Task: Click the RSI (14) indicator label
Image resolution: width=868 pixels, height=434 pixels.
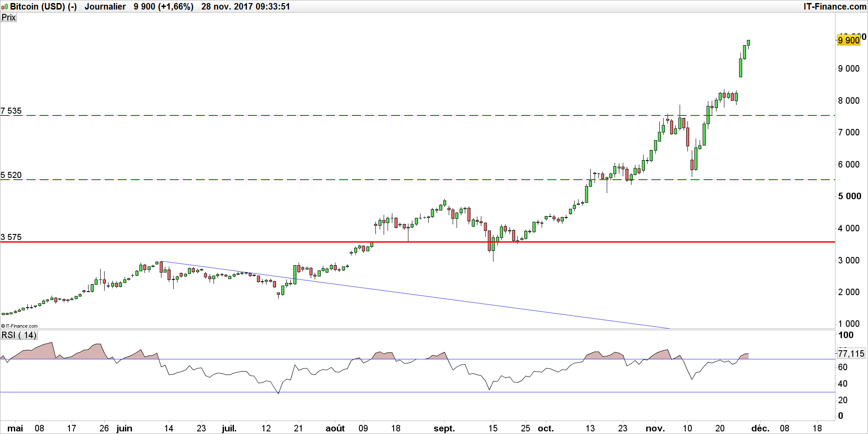Action: (19, 335)
